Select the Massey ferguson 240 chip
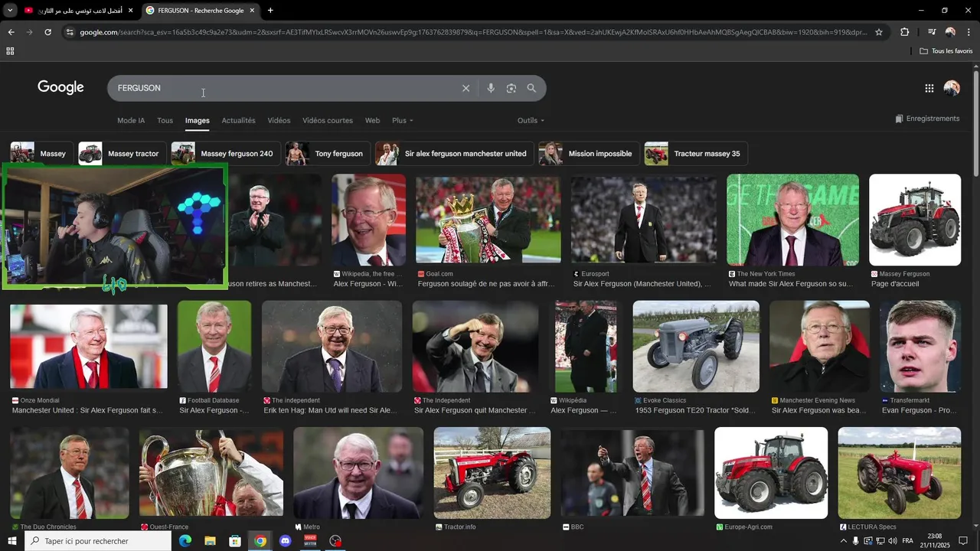Image resolution: width=980 pixels, height=551 pixels. (x=225, y=154)
